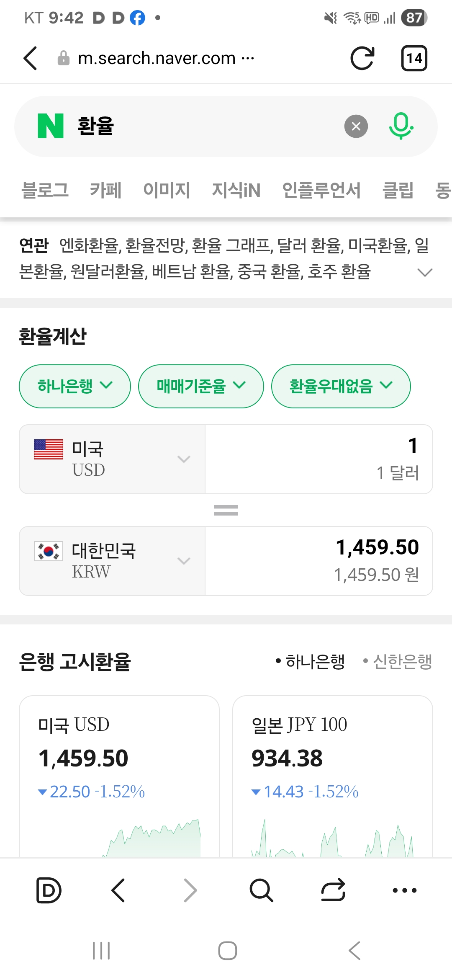This screenshot has width=452, height=980.
Task: Select 하나은행 bank rate option
Action: pyautogui.click(x=311, y=662)
